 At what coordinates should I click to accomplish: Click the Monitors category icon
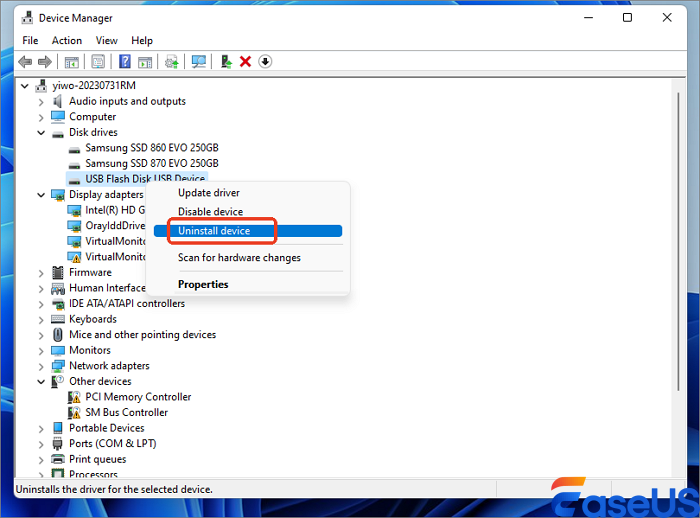[58, 351]
